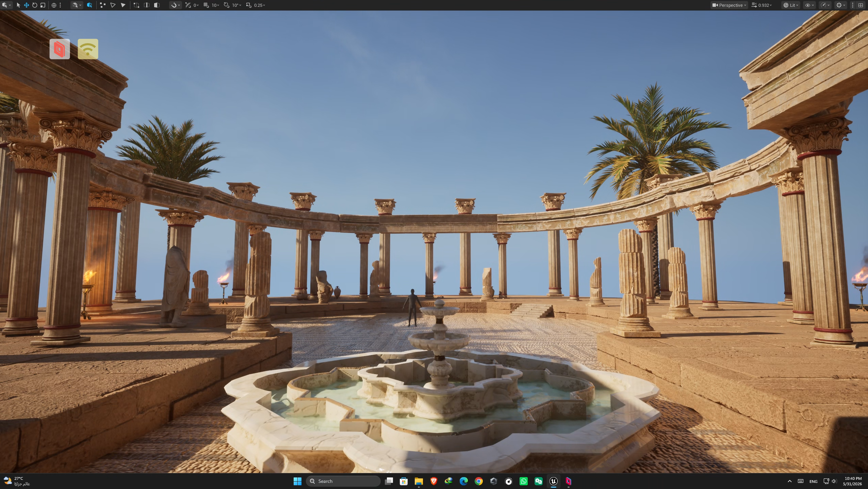Viewport: 868px width, 489px height.
Task: Click the red logo overlay icon in viewport
Action: tap(60, 49)
